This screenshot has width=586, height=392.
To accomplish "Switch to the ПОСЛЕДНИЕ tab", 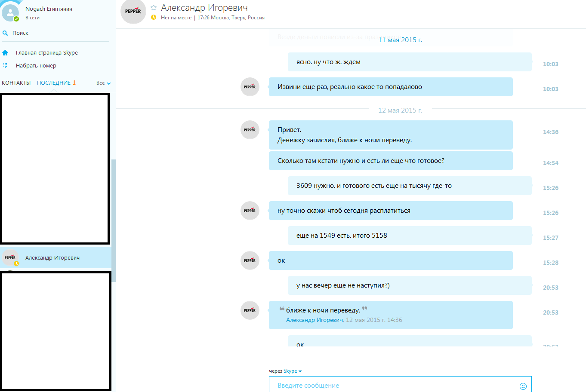I will tap(56, 83).
